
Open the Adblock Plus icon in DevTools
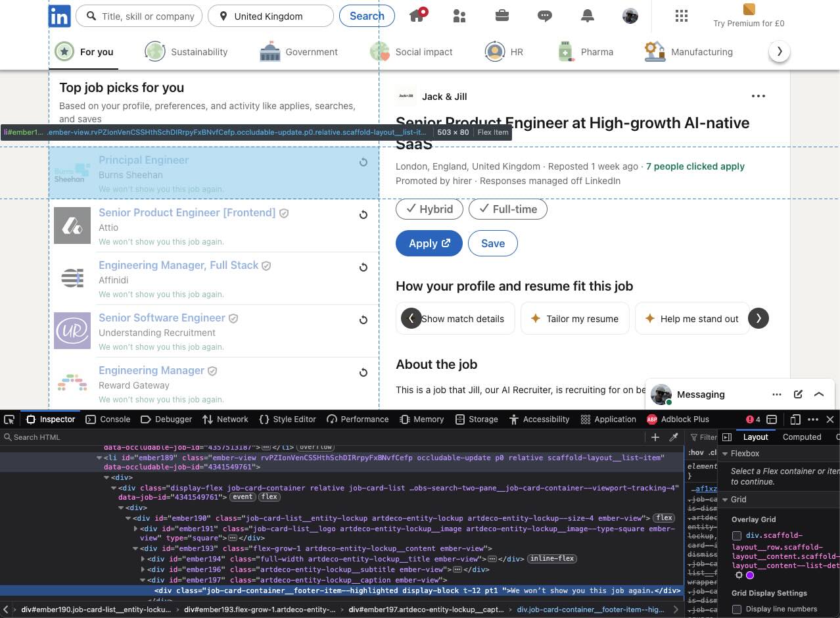(651, 419)
